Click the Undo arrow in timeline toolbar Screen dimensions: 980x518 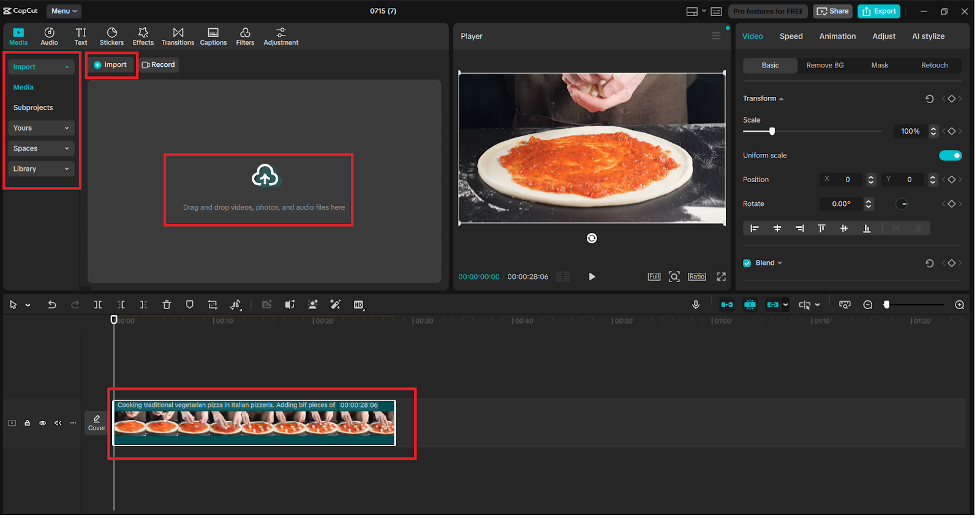coord(52,305)
